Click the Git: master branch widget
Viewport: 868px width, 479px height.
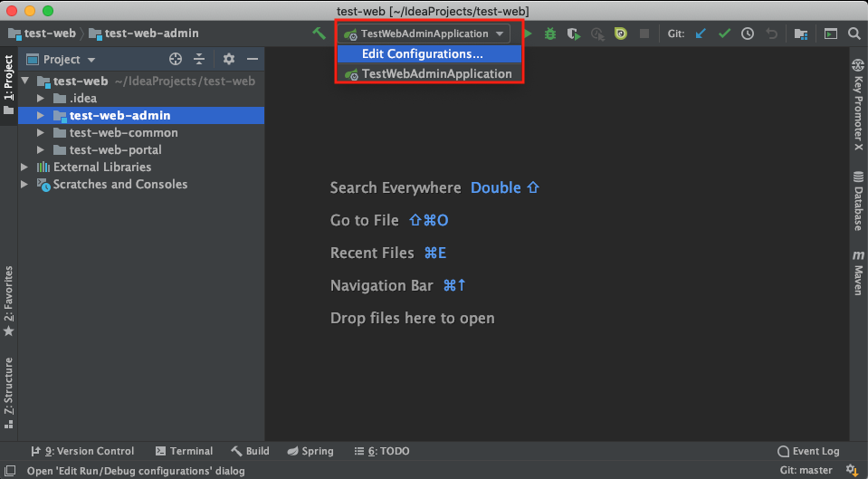point(806,470)
